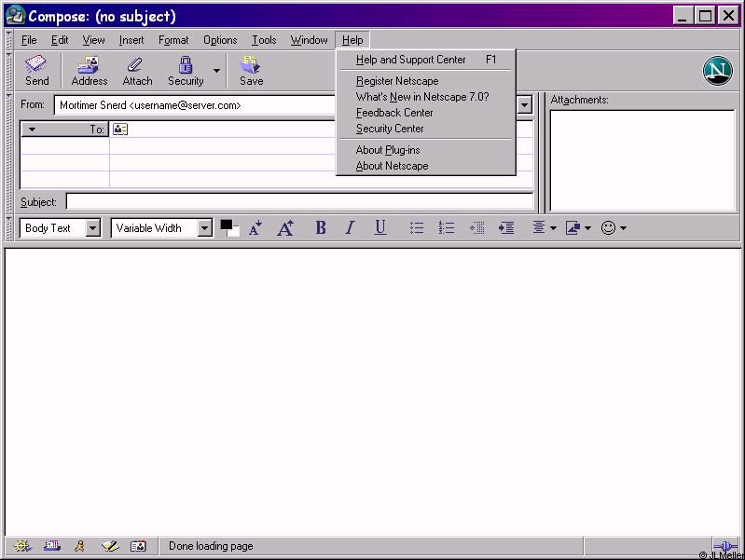This screenshot has height=560, width=745.
Task: Open the text alignment dropdown
Action: coord(544,228)
